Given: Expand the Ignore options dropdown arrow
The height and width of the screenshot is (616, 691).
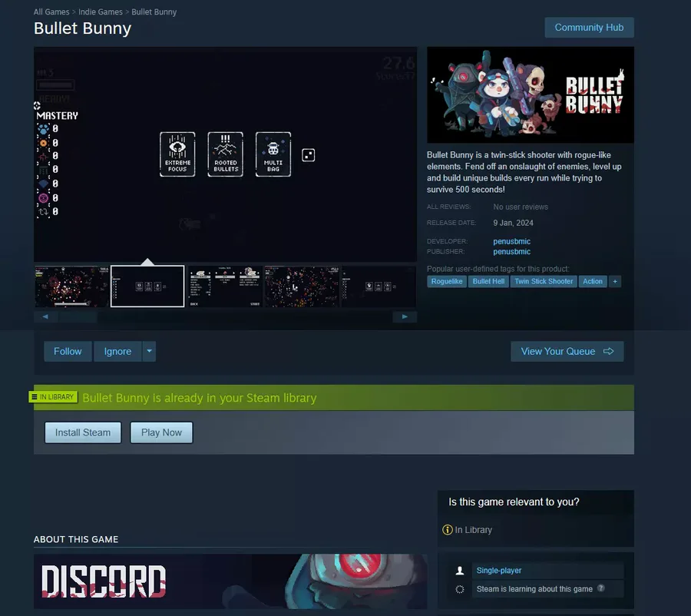Looking at the screenshot, I should click(x=149, y=352).
